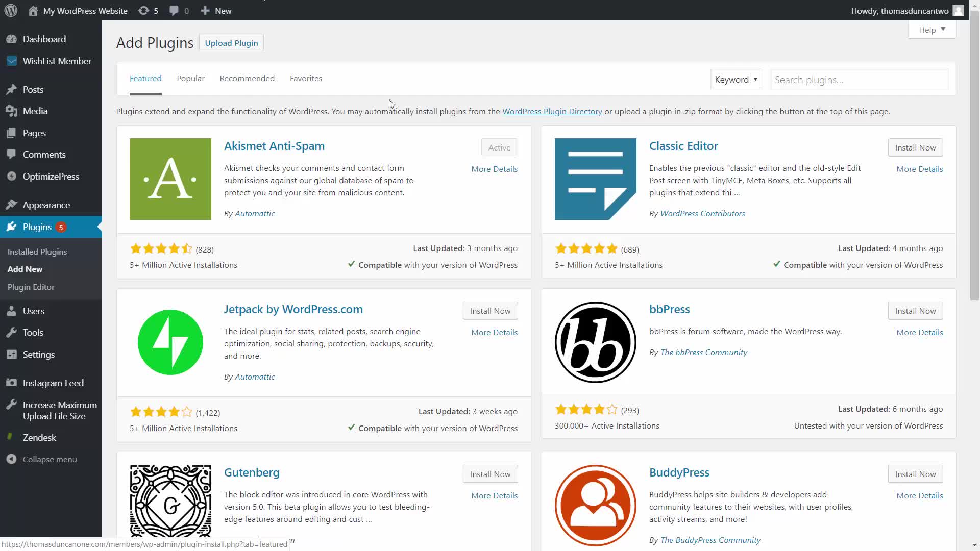Open More Details for Classic Editor

[x=919, y=169]
